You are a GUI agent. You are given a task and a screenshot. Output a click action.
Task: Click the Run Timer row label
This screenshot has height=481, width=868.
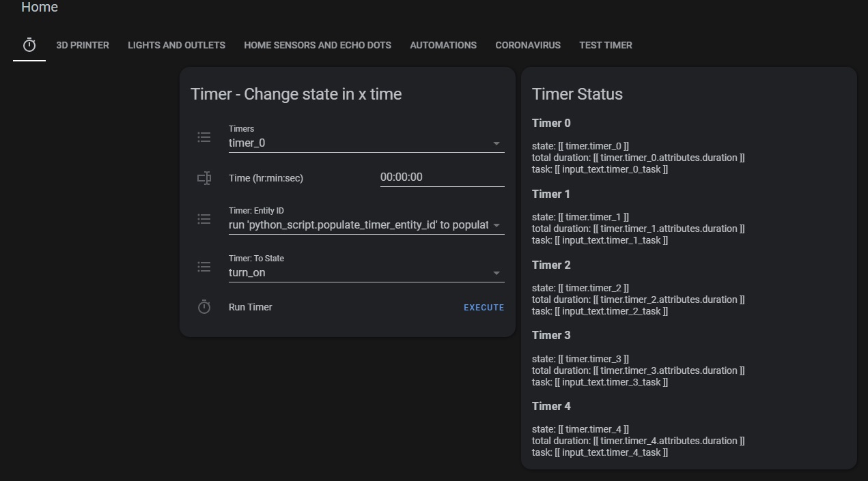251,307
